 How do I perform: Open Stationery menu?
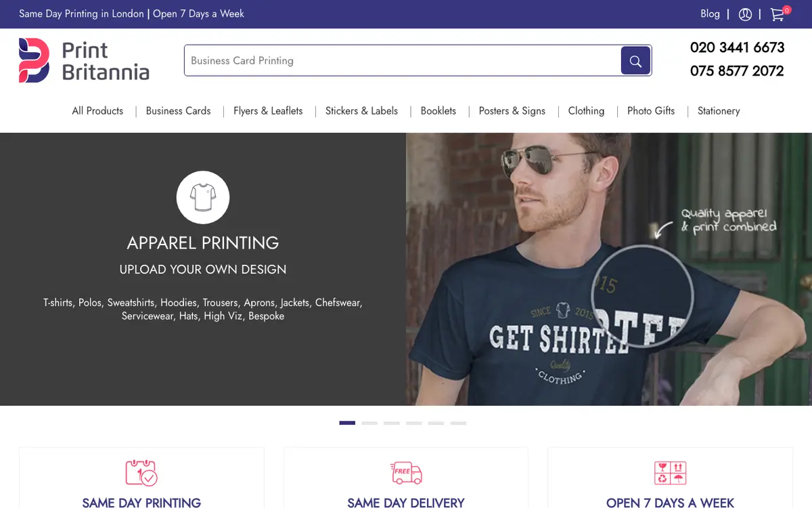pyautogui.click(x=719, y=111)
